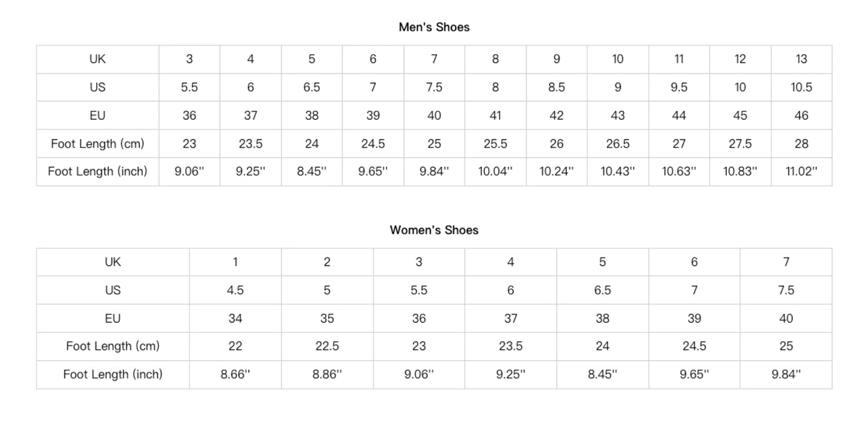Select UK size 1 in the women's table
Viewport: 868px width, 427px height.
(x=235, y=262)
